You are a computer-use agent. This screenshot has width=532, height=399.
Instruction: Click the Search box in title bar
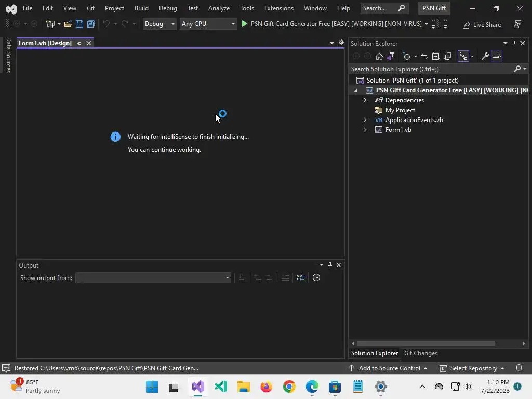[x=384, y=8]
